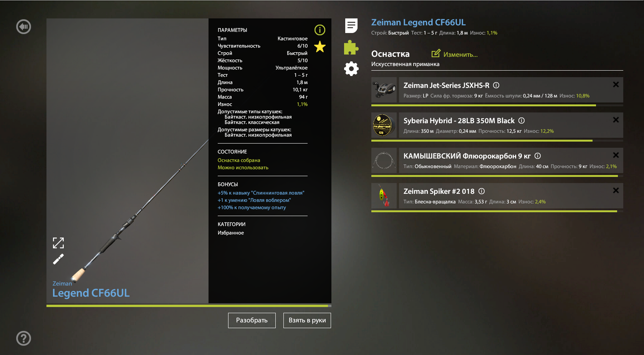This screenshot has width=644, height=355.
Task: Remove Zeiman Spiker #2 018 lure
Action: pos(616,190)
